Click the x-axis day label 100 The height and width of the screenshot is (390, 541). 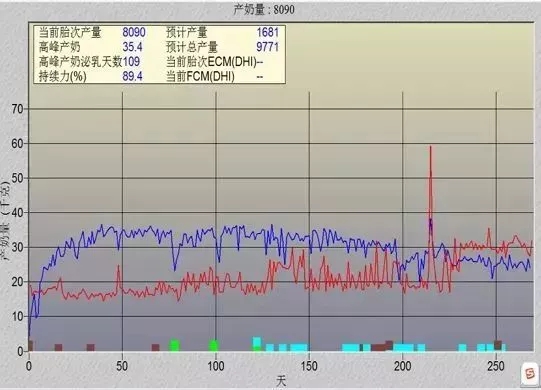pos(216,366)
